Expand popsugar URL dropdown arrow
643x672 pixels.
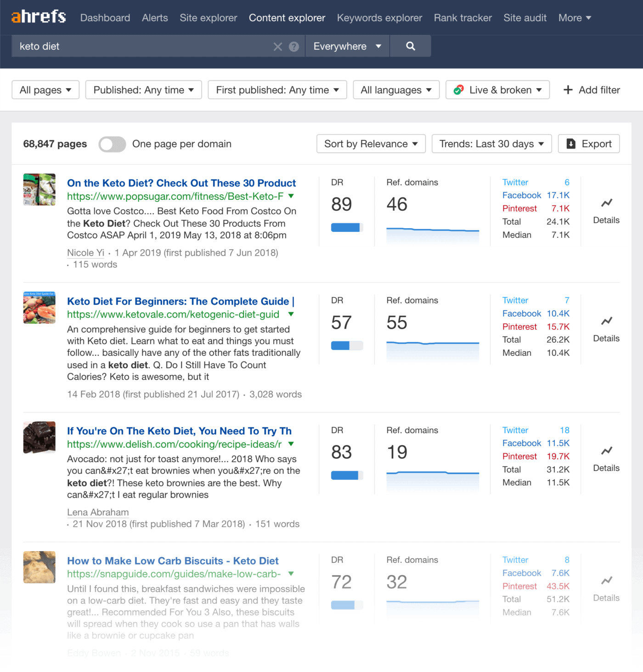pos(291,196)
